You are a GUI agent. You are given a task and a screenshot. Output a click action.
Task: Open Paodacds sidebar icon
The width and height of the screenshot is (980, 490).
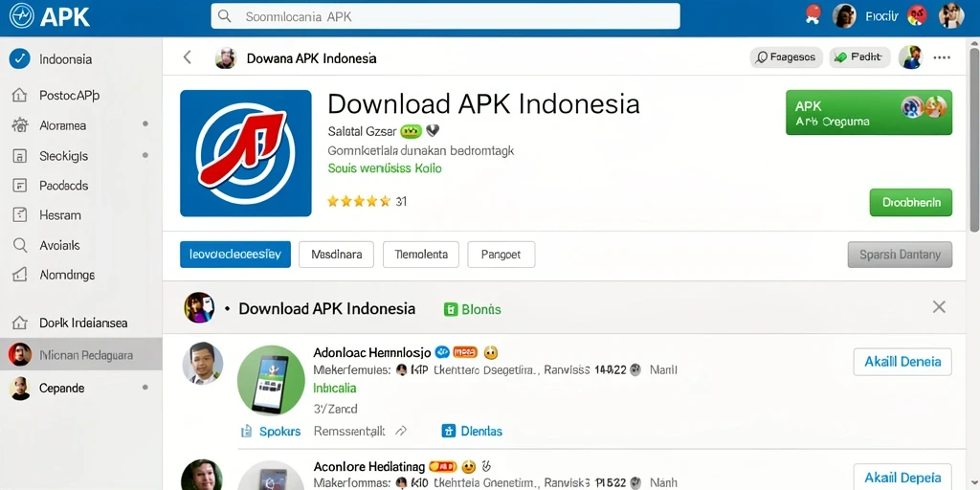tap(20, 185)
